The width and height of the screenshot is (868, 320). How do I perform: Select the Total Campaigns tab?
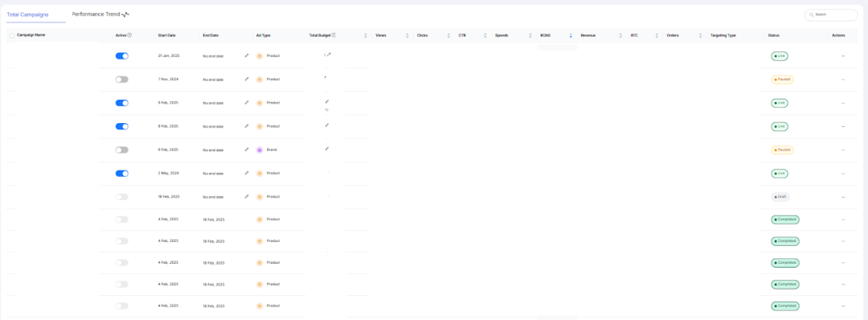point(27,14)
